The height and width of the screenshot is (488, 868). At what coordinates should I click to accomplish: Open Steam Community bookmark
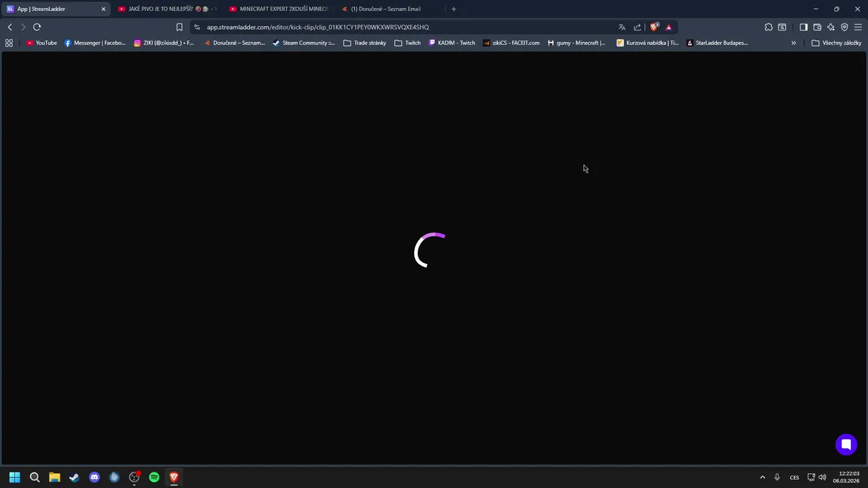pos(304,43)
